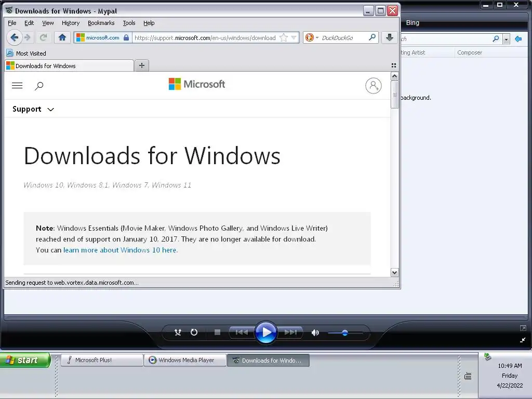The image size is (532, 399).
Task: Click Media Player full screen view icon
Action: (x=523, y=328)
